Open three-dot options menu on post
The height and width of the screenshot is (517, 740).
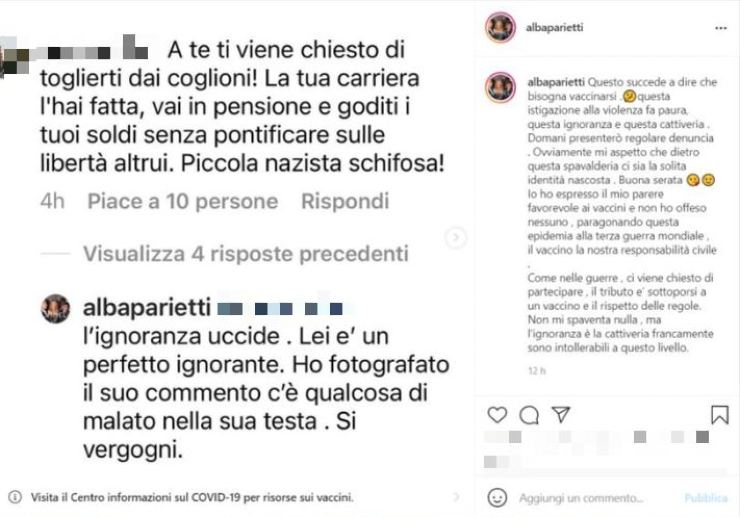(721, 28)
